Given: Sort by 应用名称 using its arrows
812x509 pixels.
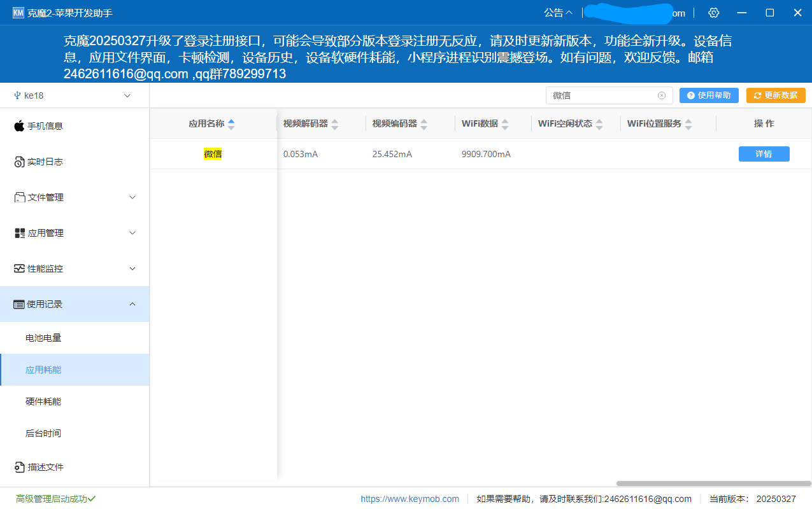Looking at the screenshot, I should (x=231, y=124).
